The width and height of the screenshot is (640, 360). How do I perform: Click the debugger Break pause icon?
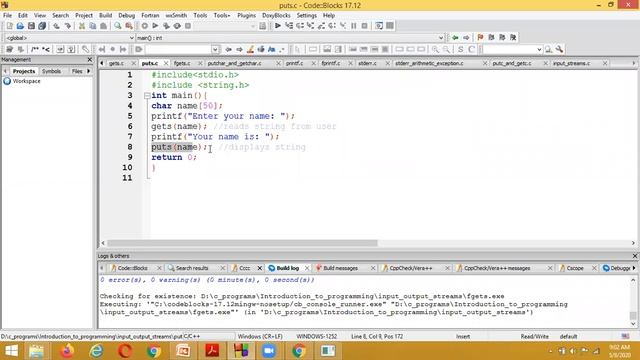353,26
